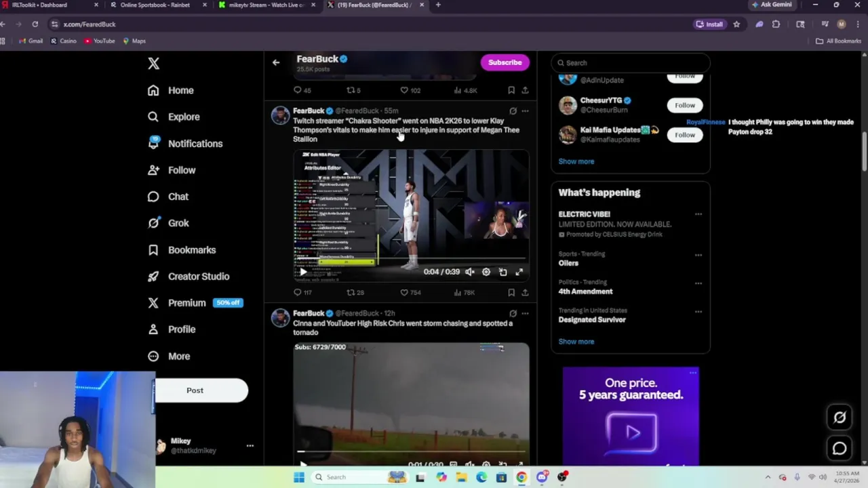Open the more menu on the tornado post

pyautogui.click(x=525, y=314)
